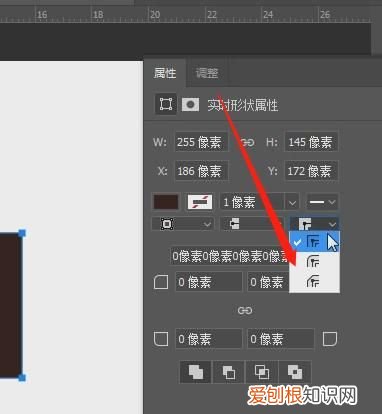The width and height of the screenshot is (382, 414).
Task: Click the combine shapes pathfinder icon
Action: [x=196, y=372]
